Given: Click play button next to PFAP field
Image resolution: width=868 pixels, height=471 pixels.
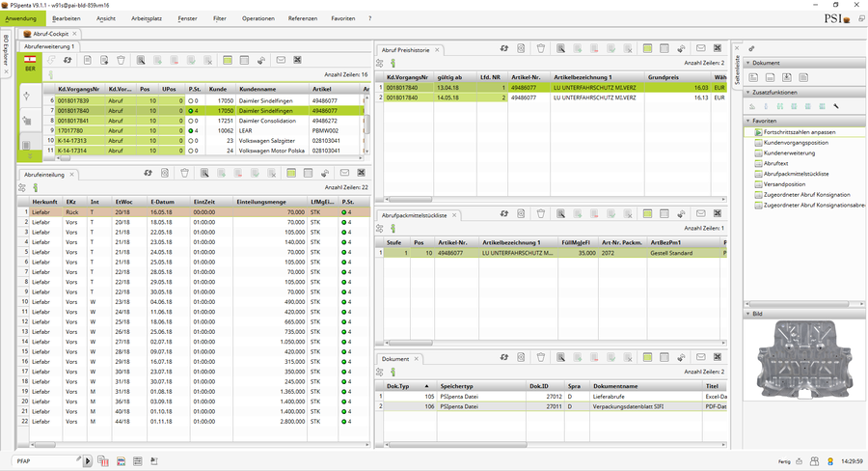Looking at the screenshot, I should click(88, 461).
